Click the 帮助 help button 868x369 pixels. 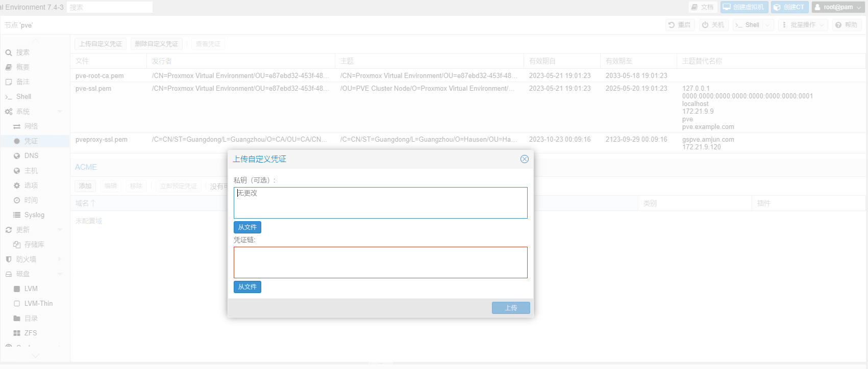[847, 25]
